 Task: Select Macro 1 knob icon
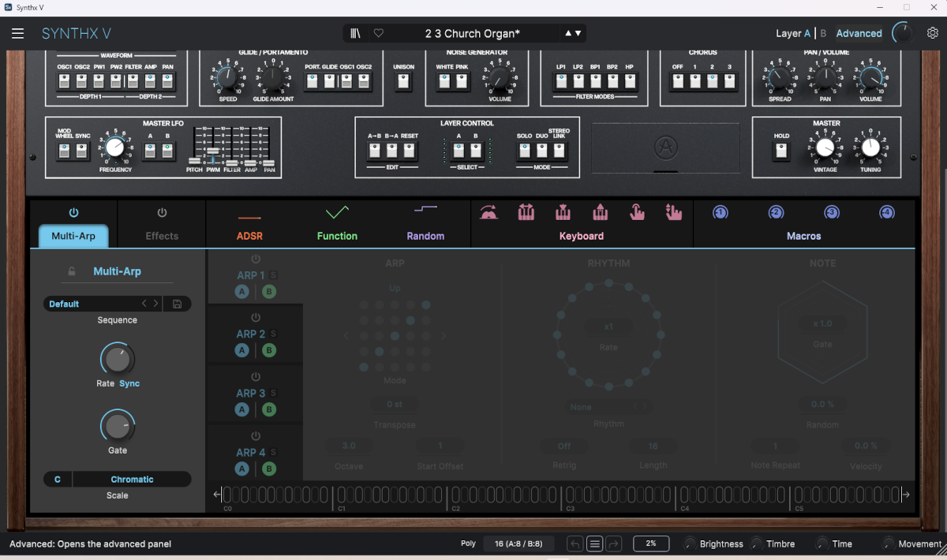click(721, 212)
